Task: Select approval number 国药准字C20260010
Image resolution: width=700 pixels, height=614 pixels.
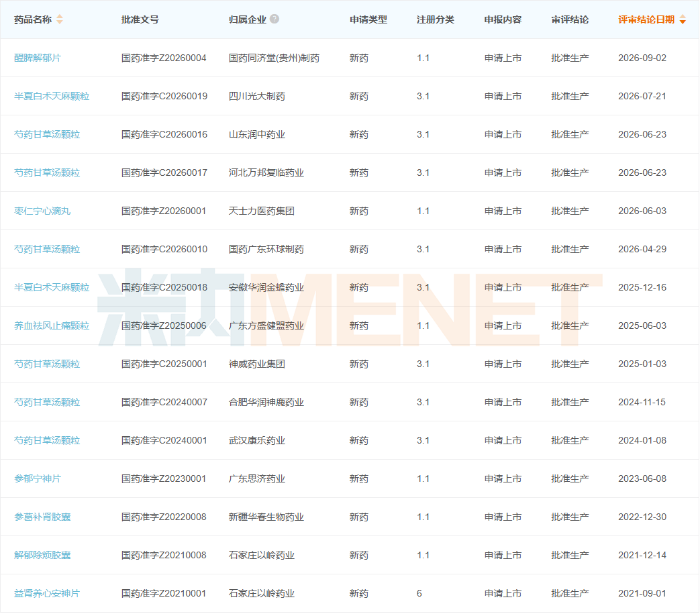Action: point(164,250)
